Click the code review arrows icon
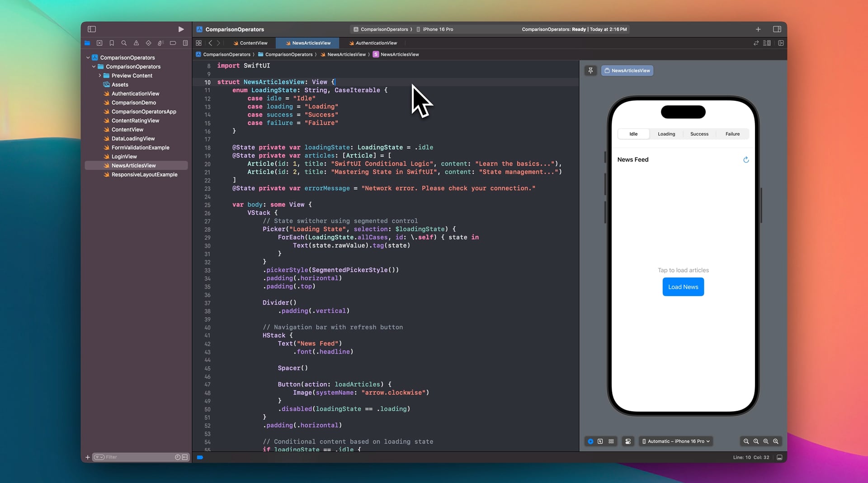This screenshot has width=868, height=483. click(756, 43)
